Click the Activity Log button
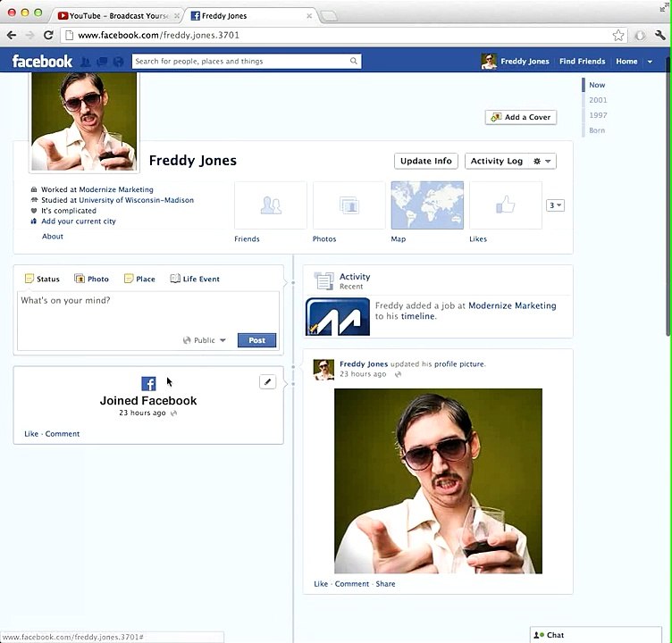The height and width of the screenshot is (643, 672). point(497,161)
